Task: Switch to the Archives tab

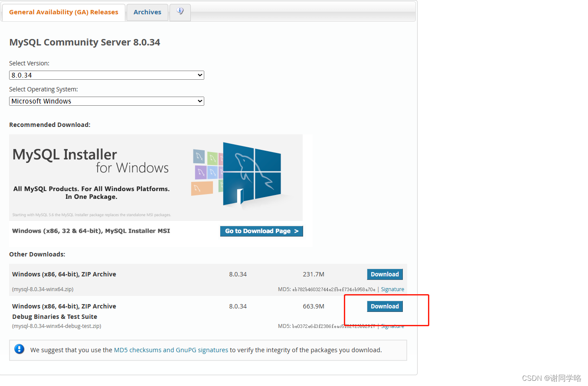Action: pos(147,12)
